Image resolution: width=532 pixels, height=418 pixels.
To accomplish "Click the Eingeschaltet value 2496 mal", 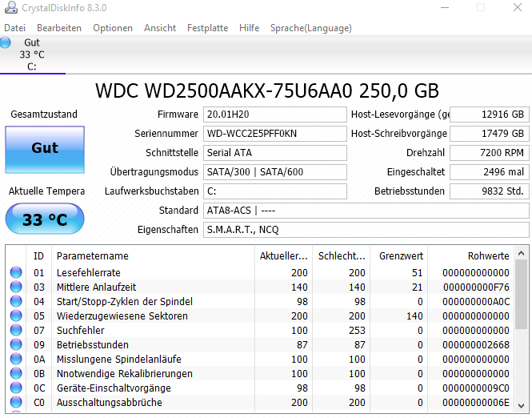I will pyautogui.click(x=490, y=172).
